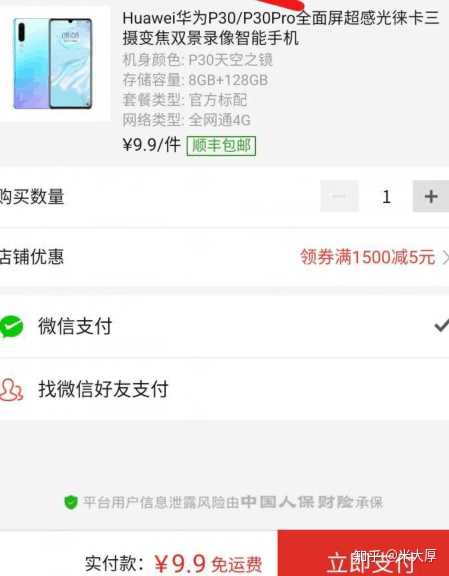
Task: Open the Huawei P30 product title
Action: pyautogui.click(x=281, y=28)
